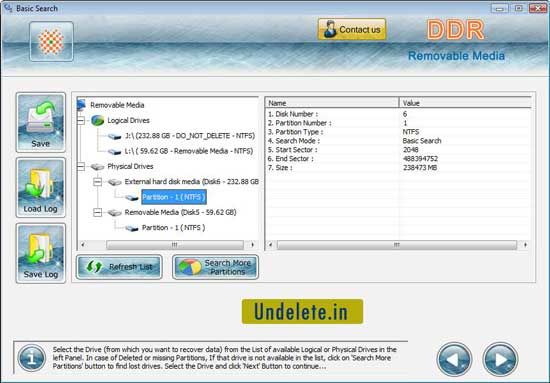
Task: Select the J:\ DO_NOT_DELETE logical drive
Action: tap(190, 136)
